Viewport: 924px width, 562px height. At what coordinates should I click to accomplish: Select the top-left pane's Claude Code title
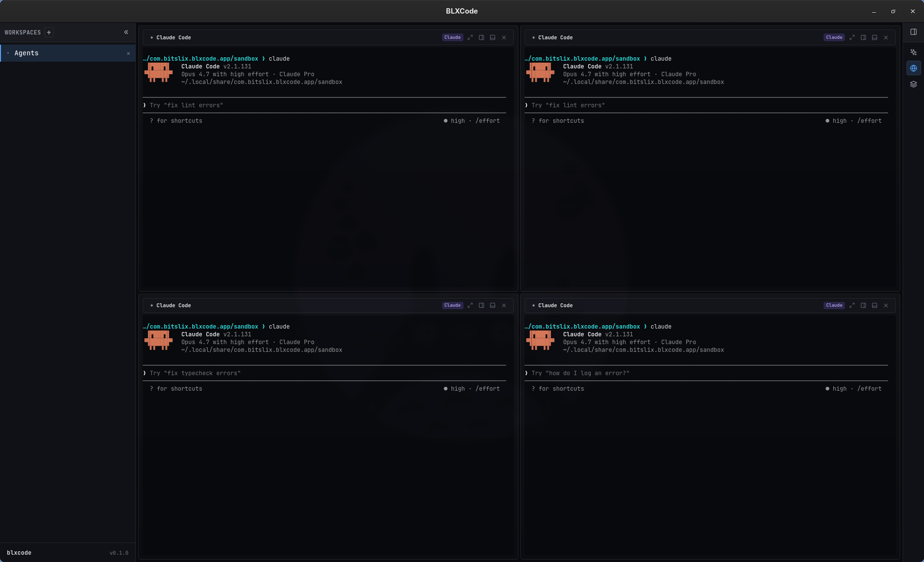pyautogui.click(x=174, y=37)
